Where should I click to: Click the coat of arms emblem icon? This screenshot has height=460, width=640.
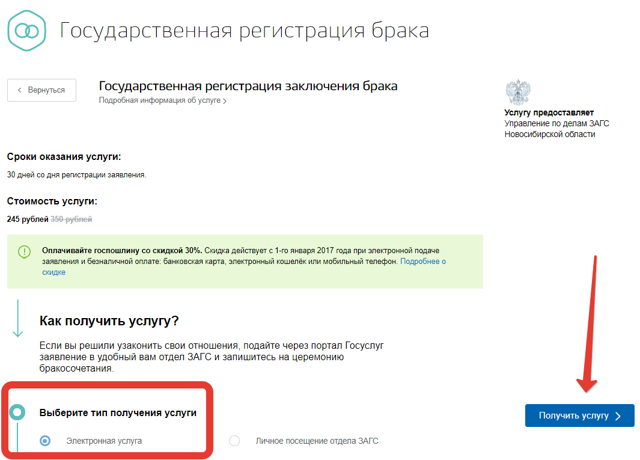(518, 92)
